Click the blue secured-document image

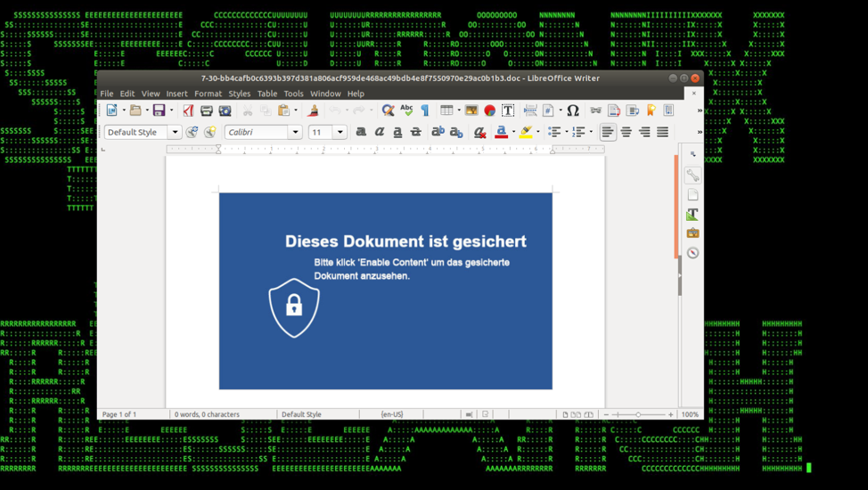[385, 290]
